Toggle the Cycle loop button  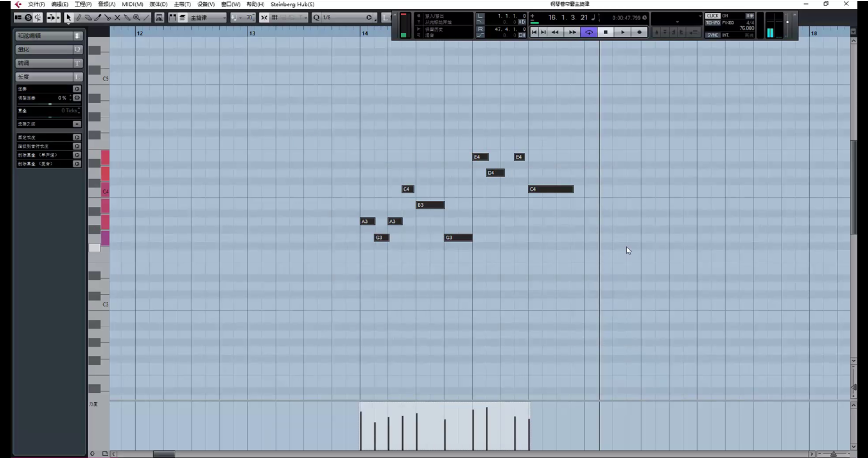pos(589,32)
